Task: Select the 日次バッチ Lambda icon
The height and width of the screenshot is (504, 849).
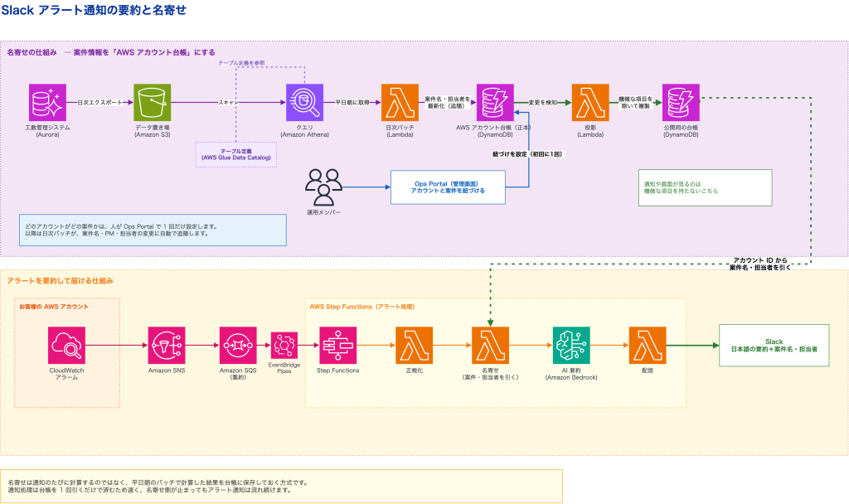Action: pos(400,102)
